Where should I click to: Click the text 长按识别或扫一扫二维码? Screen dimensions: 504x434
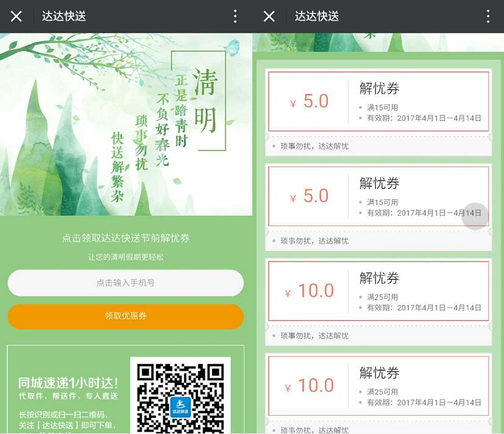pyautogui.click(x=63, y=414)
